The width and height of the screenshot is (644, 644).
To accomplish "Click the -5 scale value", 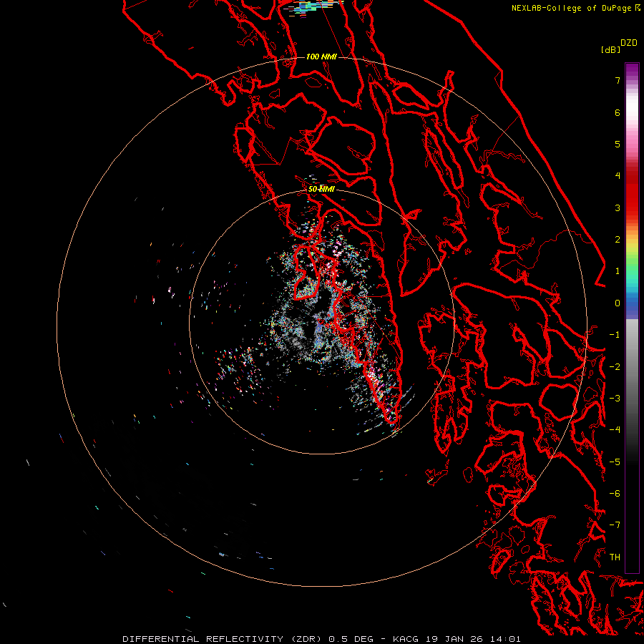I will [615, 462].
